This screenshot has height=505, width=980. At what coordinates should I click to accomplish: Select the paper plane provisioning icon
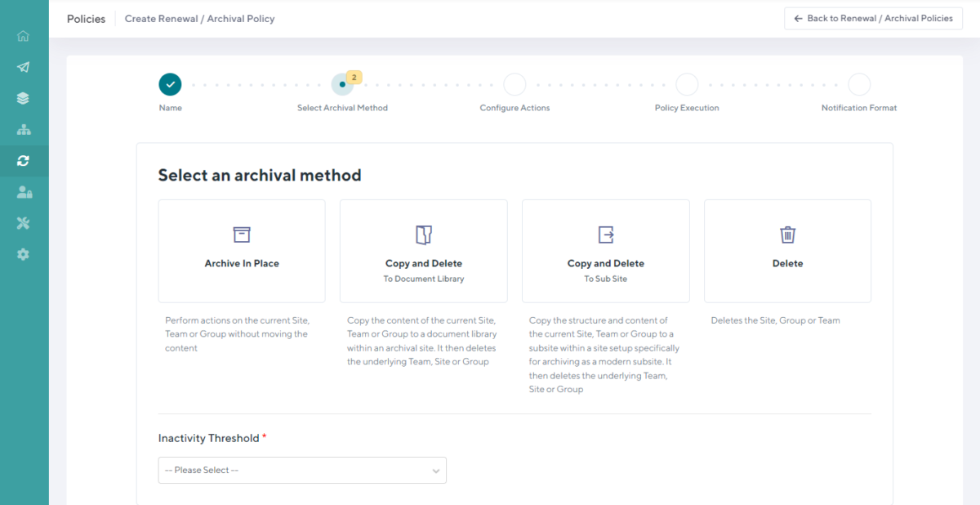23,67
